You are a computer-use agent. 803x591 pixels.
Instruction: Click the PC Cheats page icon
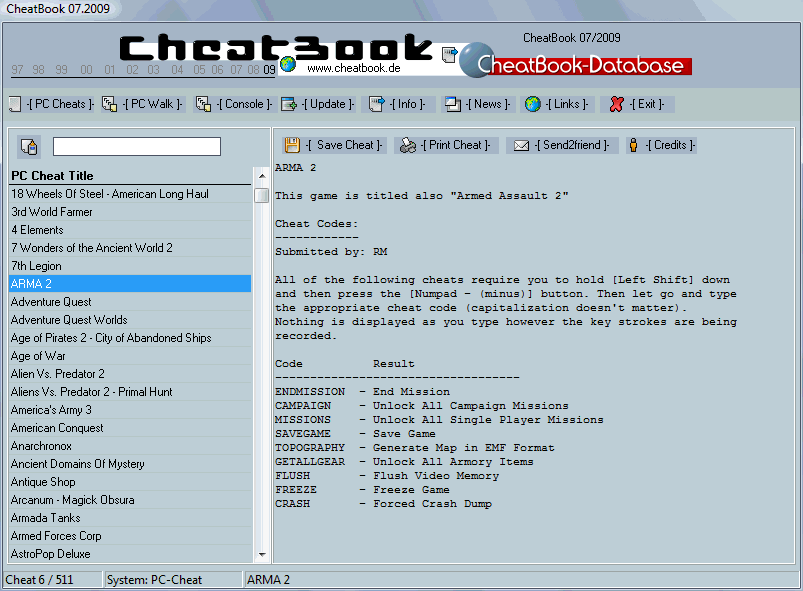[15, 104]
